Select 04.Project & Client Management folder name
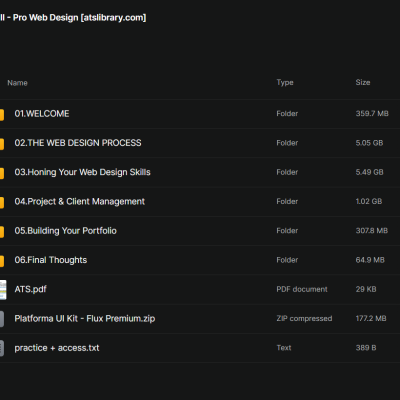Screen dimensions: 400x400 pos(79,201)
